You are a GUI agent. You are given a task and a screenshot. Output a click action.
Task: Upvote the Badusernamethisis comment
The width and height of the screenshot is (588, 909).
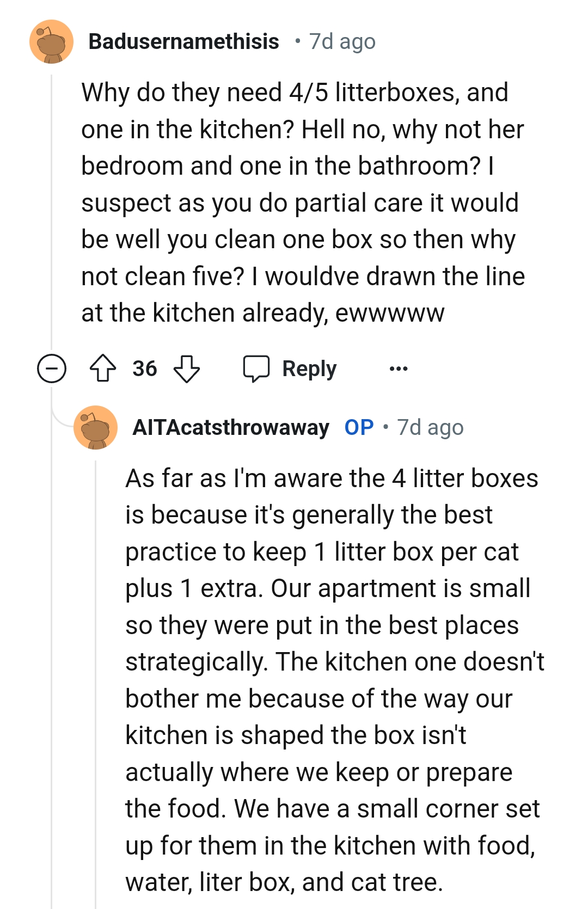point(102,368)
